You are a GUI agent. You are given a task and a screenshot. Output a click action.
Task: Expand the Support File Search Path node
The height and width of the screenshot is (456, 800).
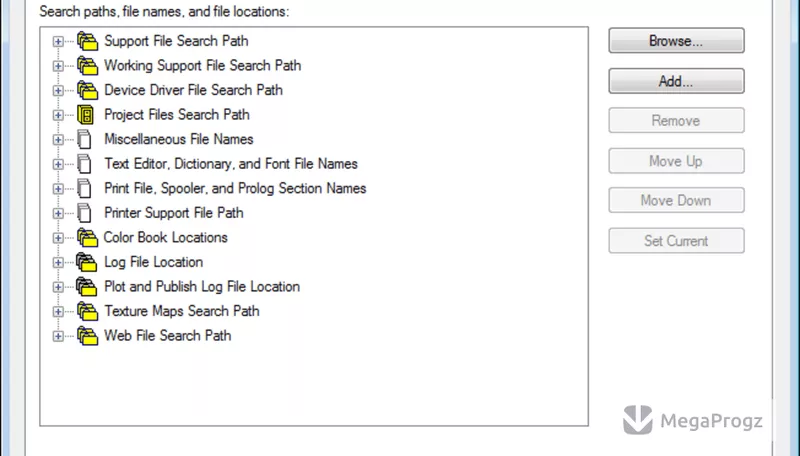click(x=58, y=41)
